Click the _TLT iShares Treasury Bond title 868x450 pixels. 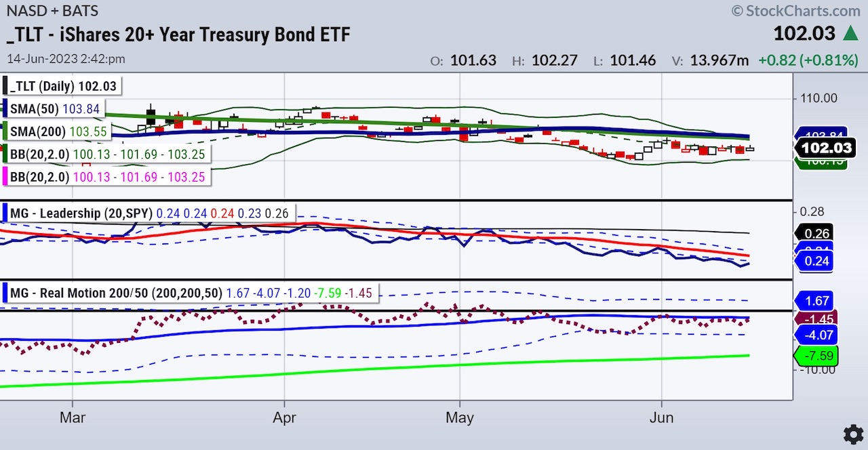click(178, 35)
